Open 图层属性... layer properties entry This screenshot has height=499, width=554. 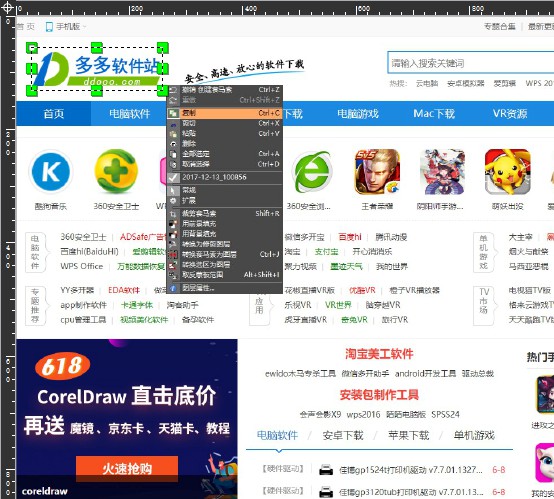(224, 288)
